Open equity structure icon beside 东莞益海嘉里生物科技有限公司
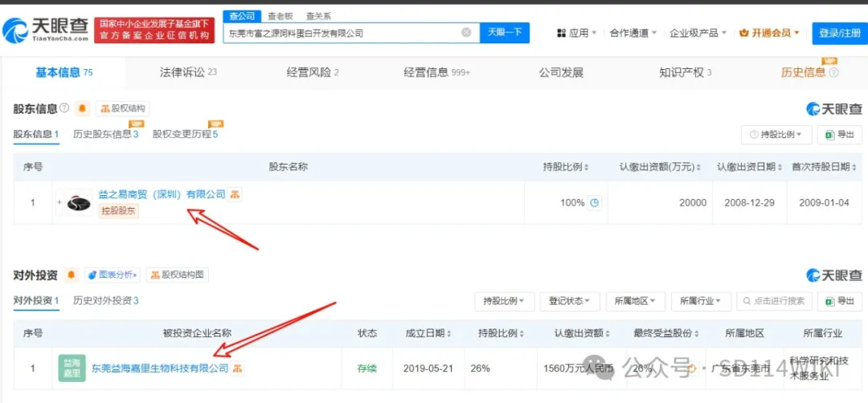 pos(237,368)
